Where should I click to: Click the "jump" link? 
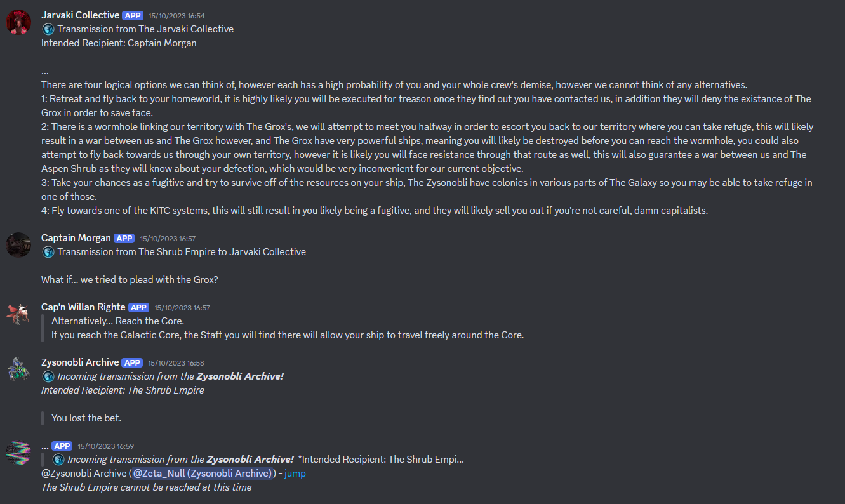(x=295, y=474)
